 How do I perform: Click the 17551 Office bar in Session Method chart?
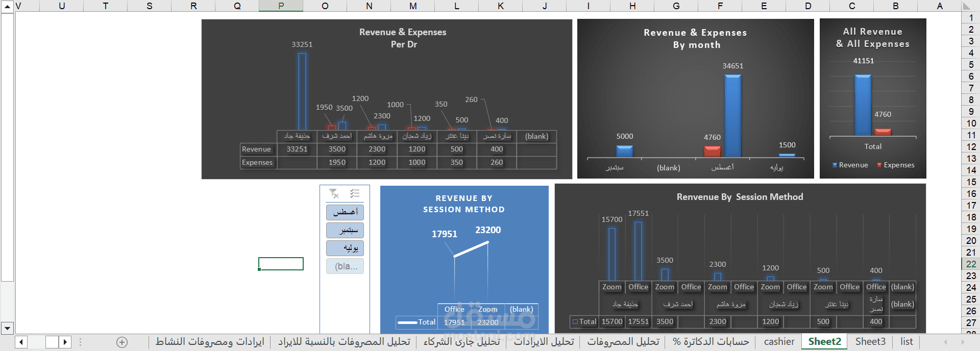638,251
